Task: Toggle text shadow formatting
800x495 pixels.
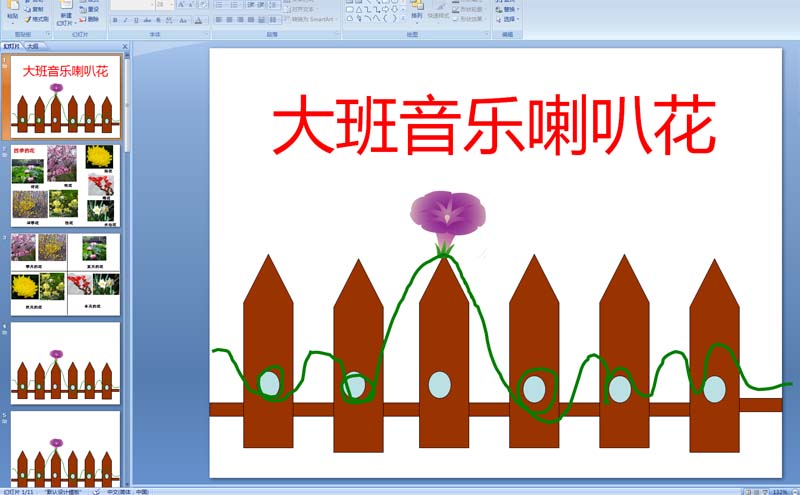Action: (x=158, y=20)
